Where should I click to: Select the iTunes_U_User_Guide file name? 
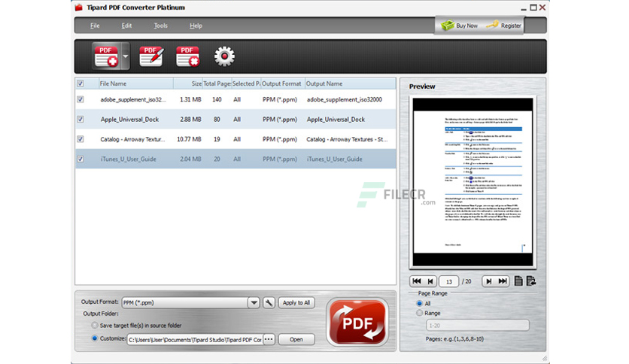[x=129, y=159]
